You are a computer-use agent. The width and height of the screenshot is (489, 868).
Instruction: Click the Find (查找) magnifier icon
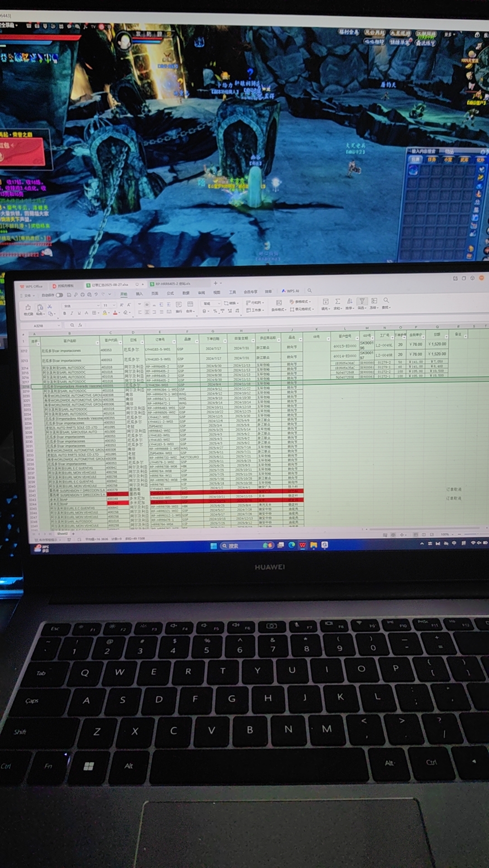[386, 300]
